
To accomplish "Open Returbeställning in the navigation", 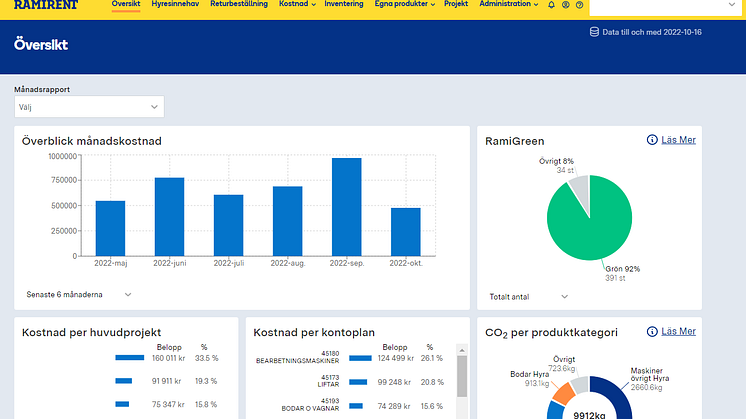I will coord(239,4).
